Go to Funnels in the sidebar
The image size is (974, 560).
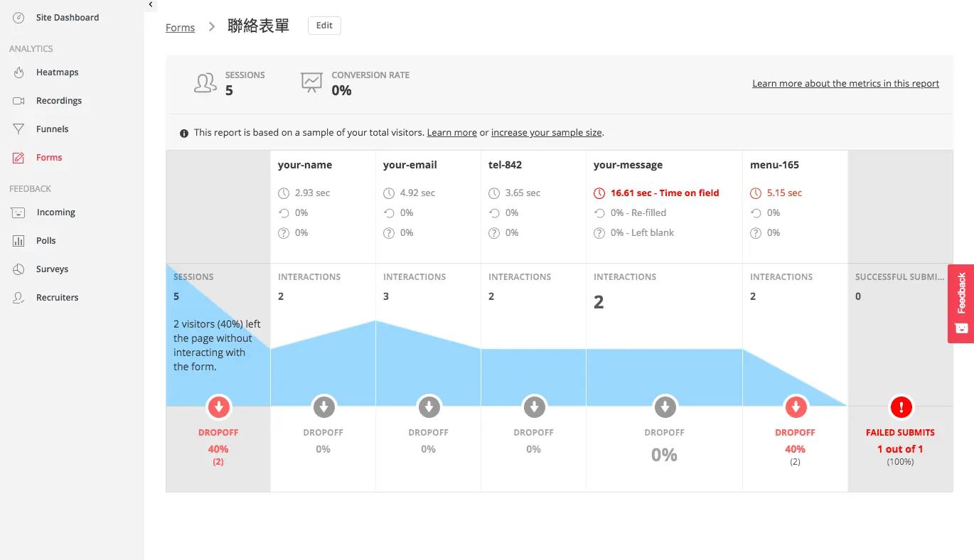53,129
